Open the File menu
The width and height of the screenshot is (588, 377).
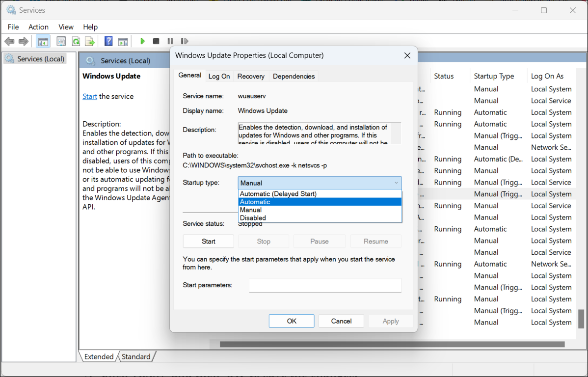pyautogui.click(x=13, y=27)
